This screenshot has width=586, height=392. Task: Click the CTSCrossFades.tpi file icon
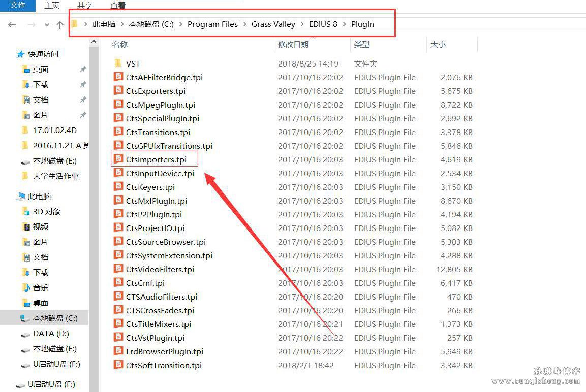pos(118,310)
